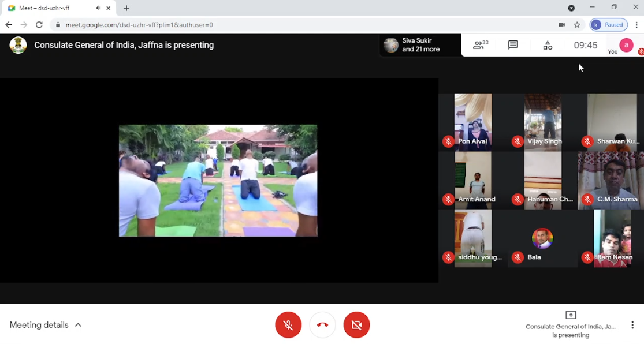Click muted mic icon on Ram Nesan
Viewport: 644px width, 344px height.
(x=587, y=257)
